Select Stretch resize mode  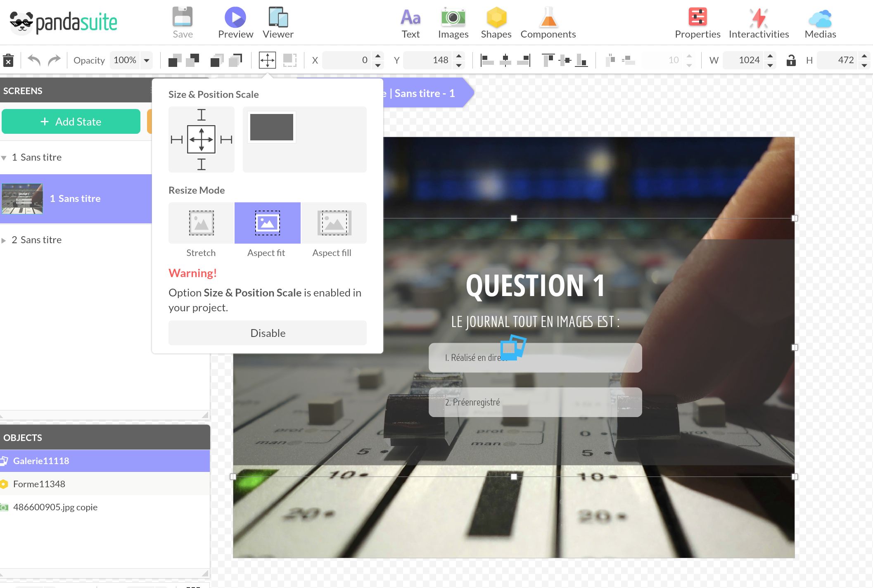201,223
